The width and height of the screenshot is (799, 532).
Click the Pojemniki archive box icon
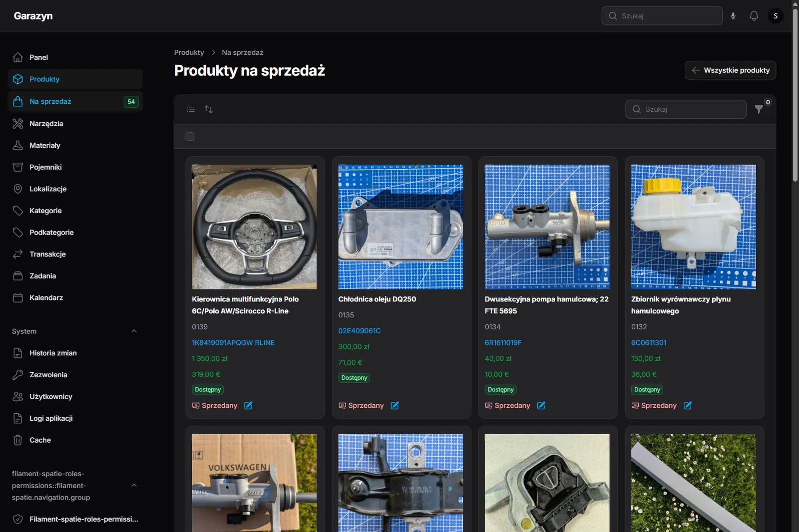pos(18,167)
